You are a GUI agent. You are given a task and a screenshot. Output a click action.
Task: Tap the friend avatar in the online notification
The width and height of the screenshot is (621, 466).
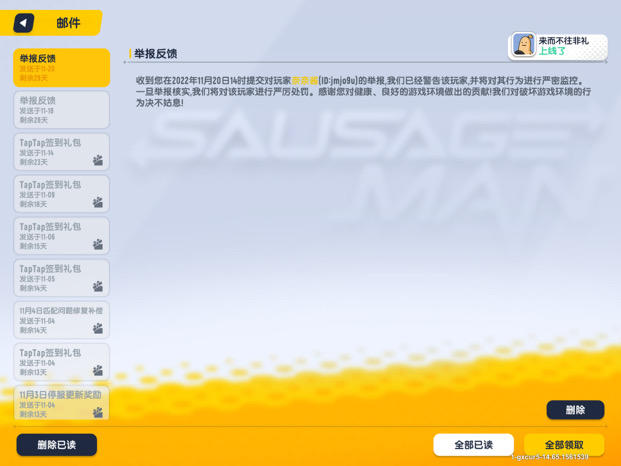tap(524, 45)
